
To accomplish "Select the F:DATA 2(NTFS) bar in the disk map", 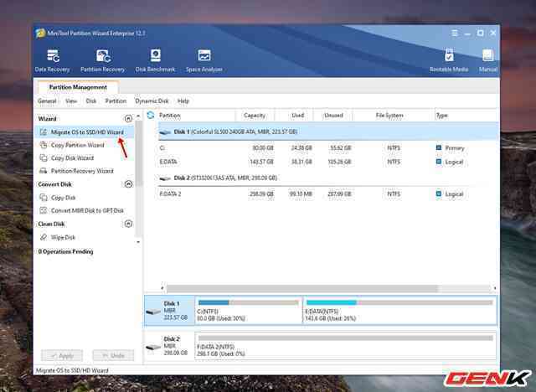I will [345, 346].
